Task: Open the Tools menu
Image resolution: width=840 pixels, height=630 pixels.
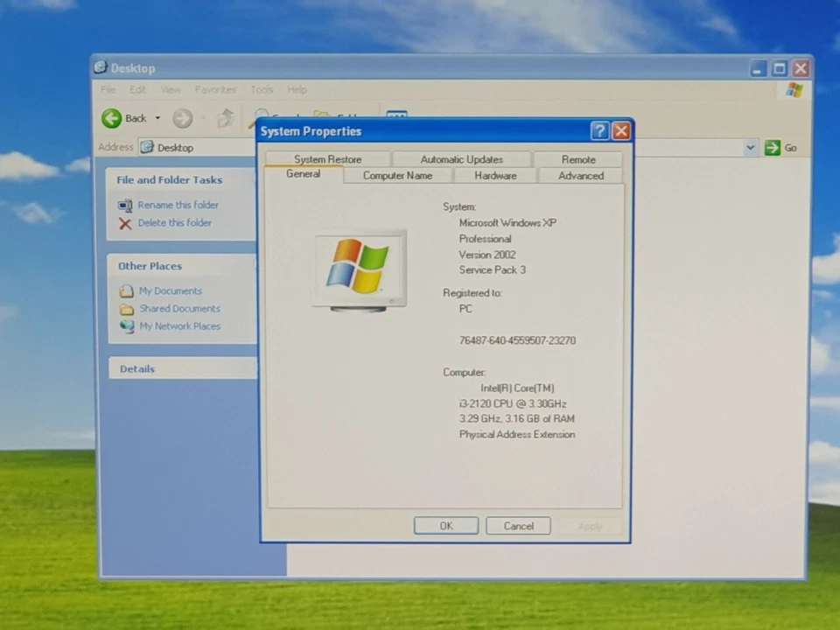Action: (x=262, y=89)
